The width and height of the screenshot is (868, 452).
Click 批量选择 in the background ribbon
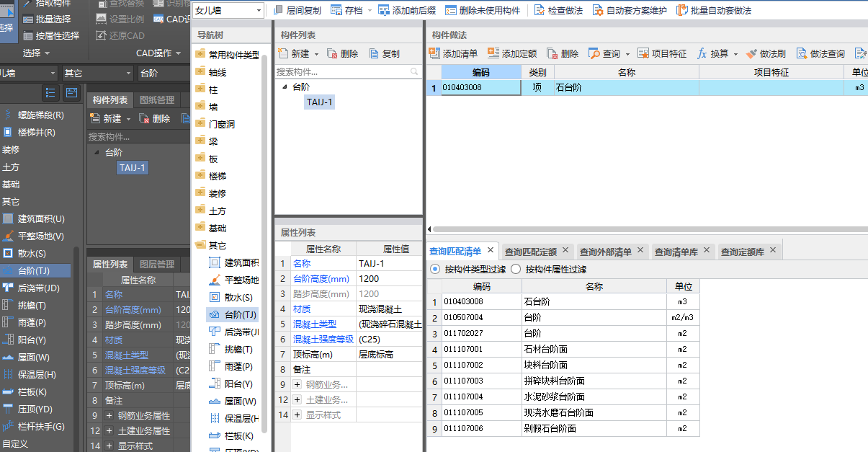pos(47,19)
